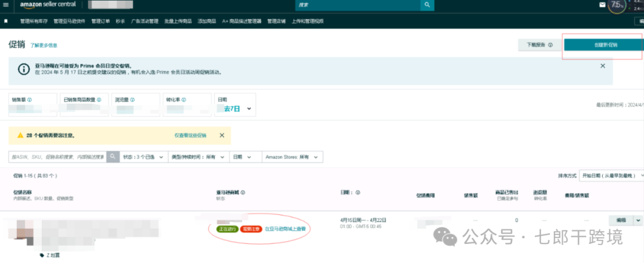
Task: Open the 日期 filter dropdown
Action: pos(246,157)
